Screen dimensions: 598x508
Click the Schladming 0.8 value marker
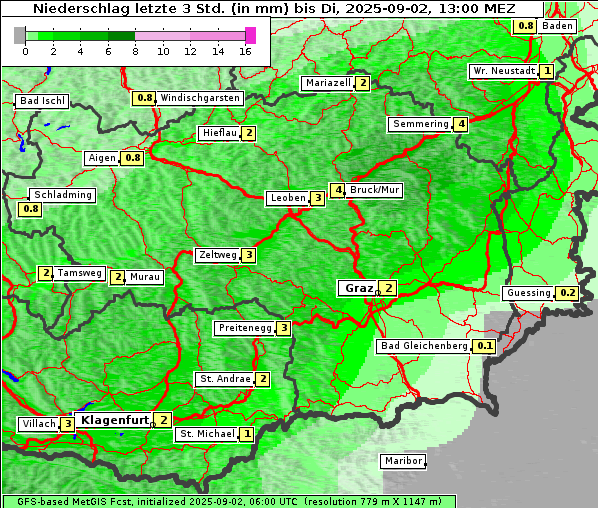coord(30,209)
